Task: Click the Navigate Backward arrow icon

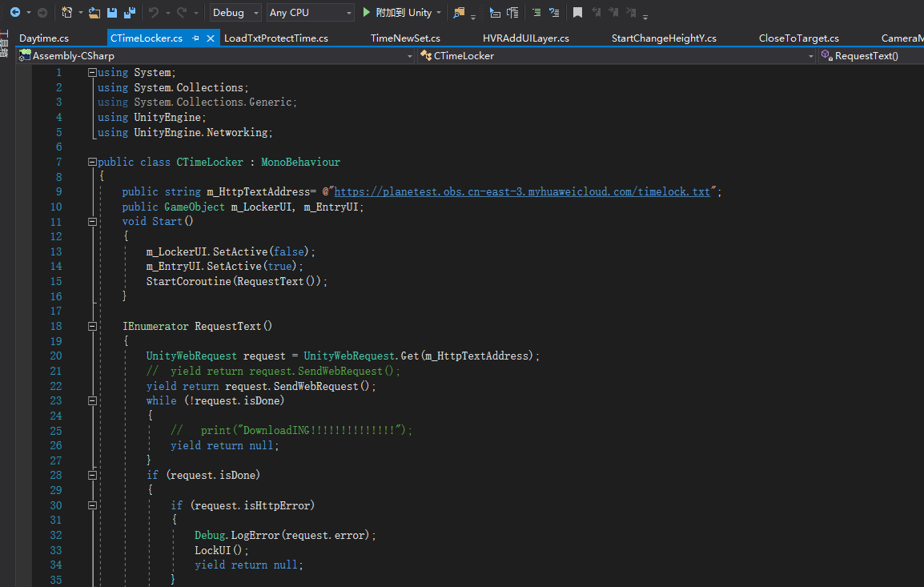Action: pos(14,13)
